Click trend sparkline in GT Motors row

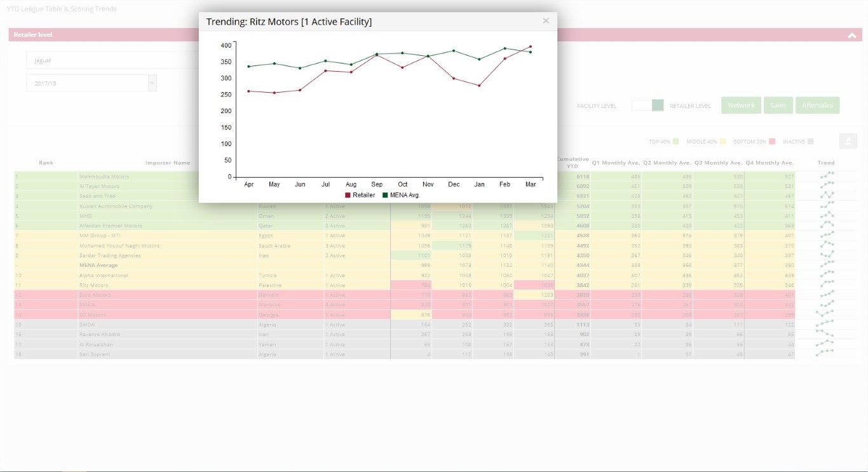click(x=826, y=314)
